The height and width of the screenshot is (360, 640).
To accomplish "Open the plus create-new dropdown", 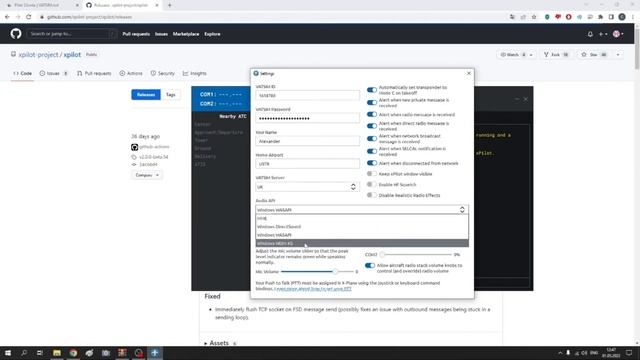I will pos(603,34).
